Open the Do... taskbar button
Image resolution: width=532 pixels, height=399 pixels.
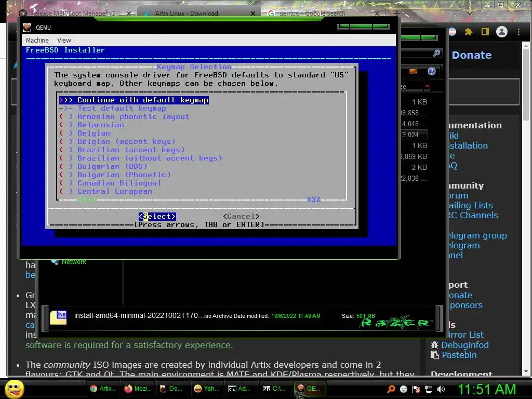point(172,389)
